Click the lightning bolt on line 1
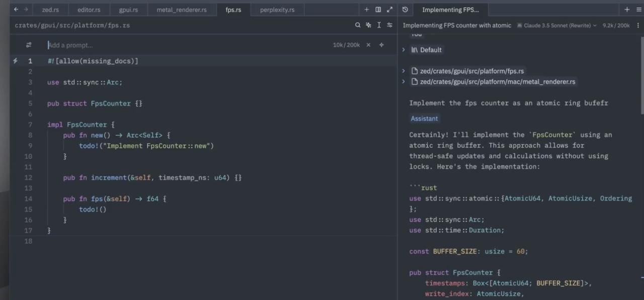Screen dimensions: 644x300 [16, 61]
